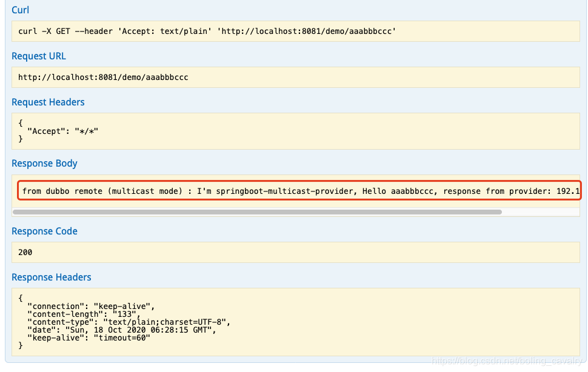Click the dubbo remote response body text
588x372 pixels.
click(299, 191)
